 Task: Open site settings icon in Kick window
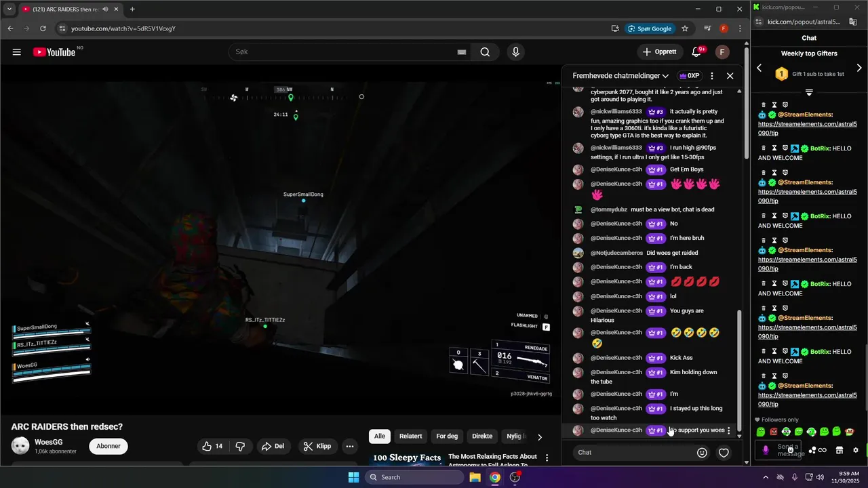(759, 22)
